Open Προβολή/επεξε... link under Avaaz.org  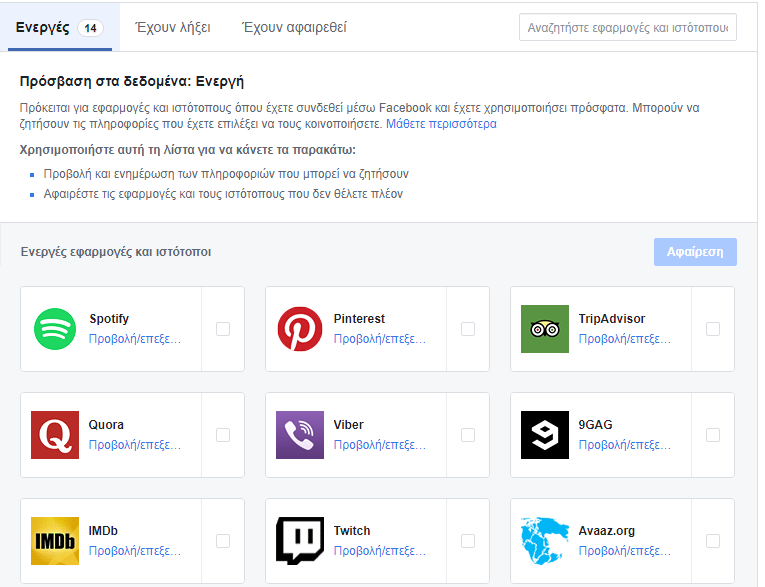coord(624,550)
